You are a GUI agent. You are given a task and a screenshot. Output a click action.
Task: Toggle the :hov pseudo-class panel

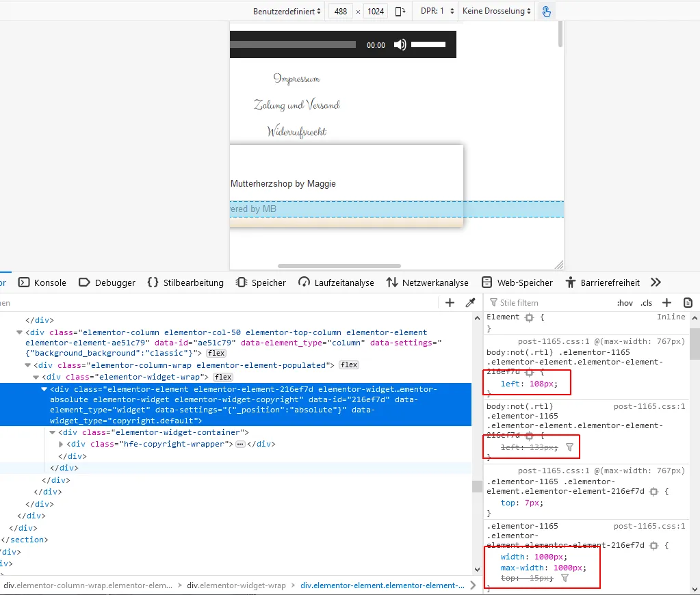pos(625,303)
